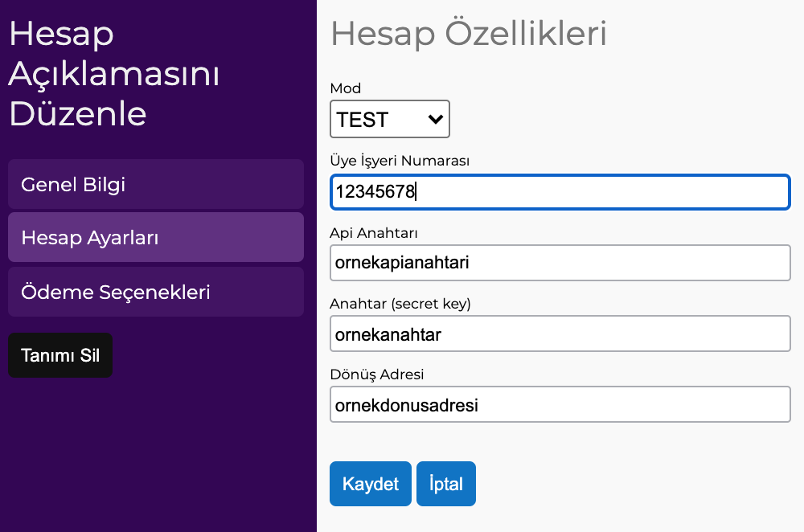
Task: Go to Ödeme Seçenekleri
Action: click(x=156, y=292)
